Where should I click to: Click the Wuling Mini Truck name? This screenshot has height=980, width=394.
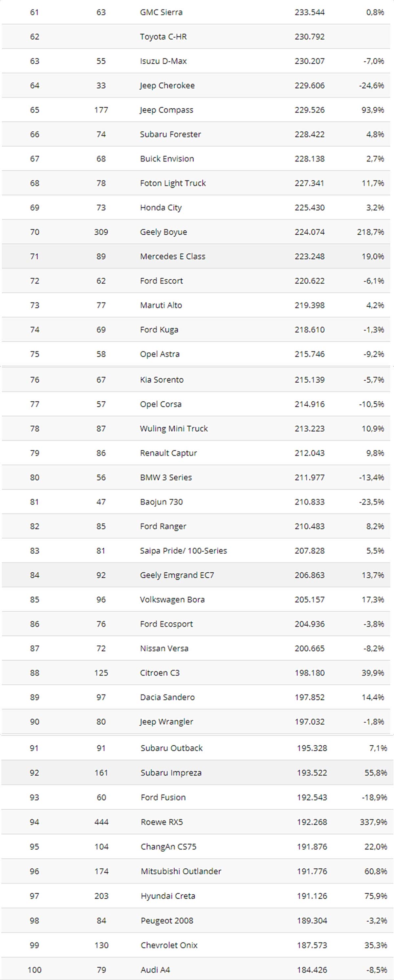[x=174, y=428]
